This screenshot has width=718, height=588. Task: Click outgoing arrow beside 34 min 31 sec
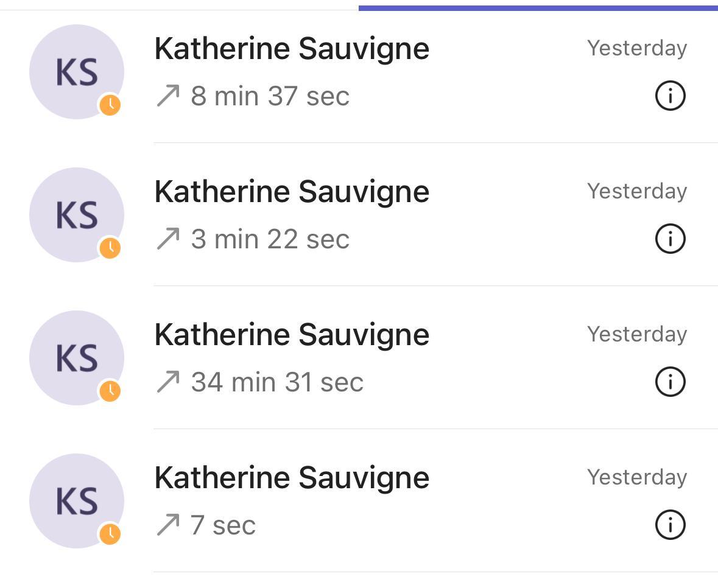[168, 382]
